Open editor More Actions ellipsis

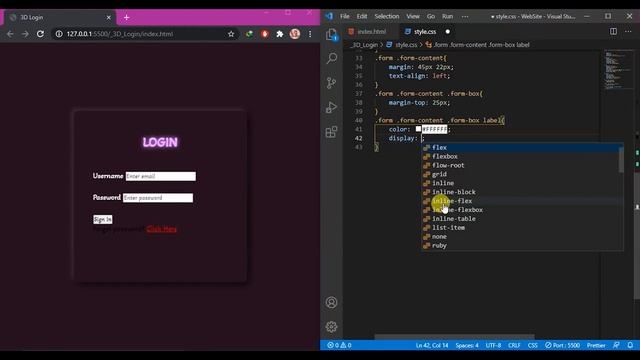628,31
